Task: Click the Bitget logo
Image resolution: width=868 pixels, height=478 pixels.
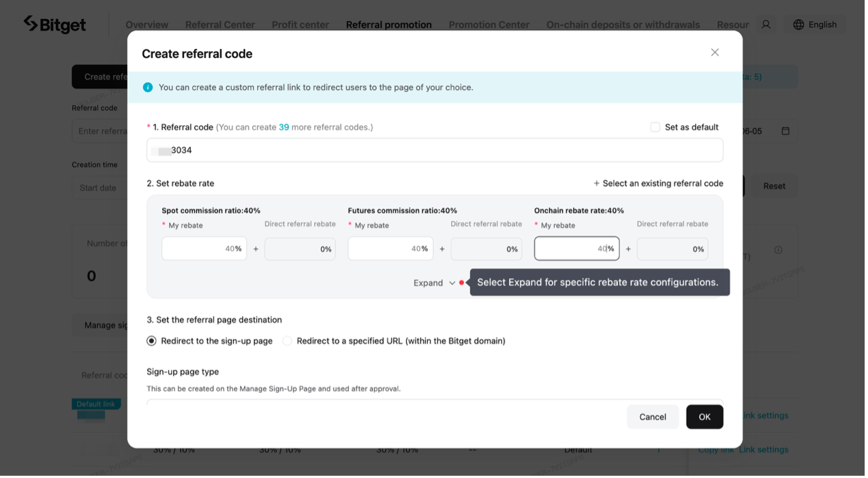Action: tap(55, 24)
